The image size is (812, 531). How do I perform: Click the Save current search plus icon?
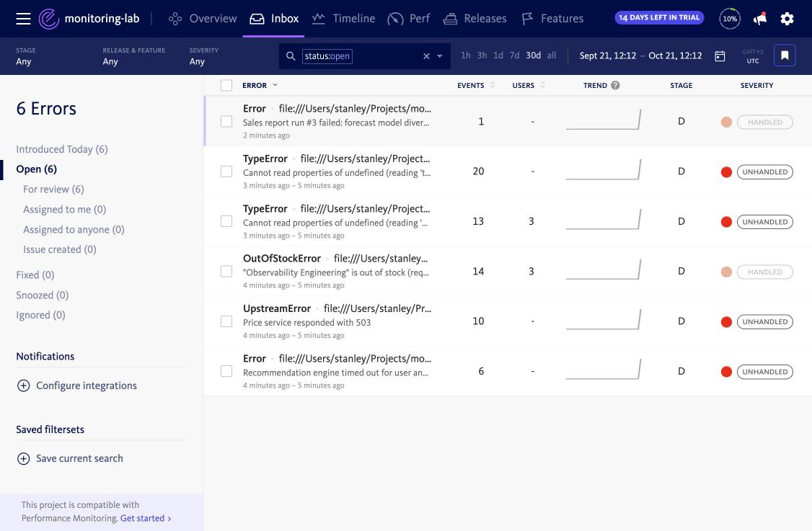(23, 458)
